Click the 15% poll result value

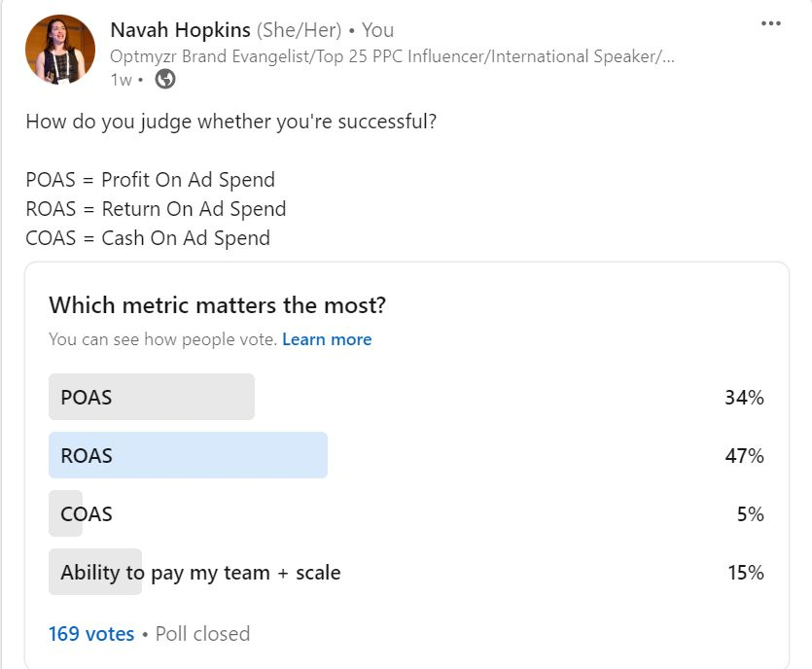[x=746, y=573]
